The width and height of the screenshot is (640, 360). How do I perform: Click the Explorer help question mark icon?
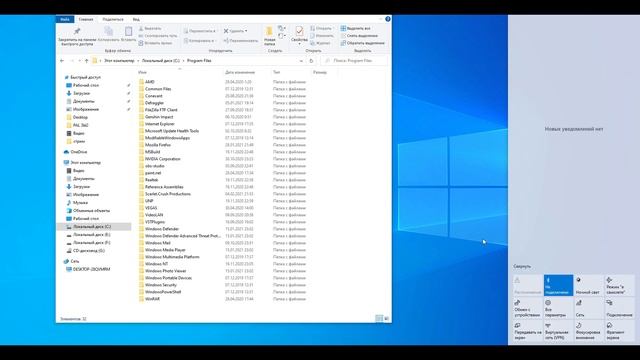(x=388, y=19)
